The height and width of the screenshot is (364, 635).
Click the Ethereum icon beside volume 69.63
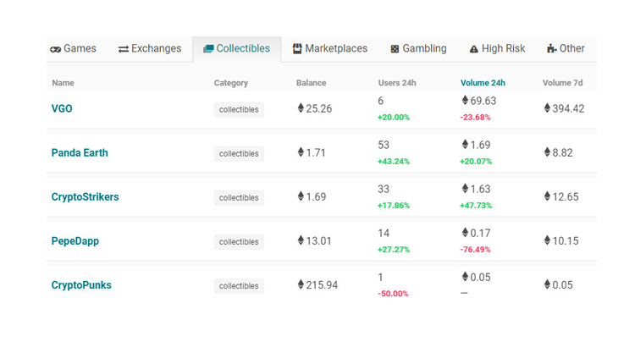(x=465, y=100)
